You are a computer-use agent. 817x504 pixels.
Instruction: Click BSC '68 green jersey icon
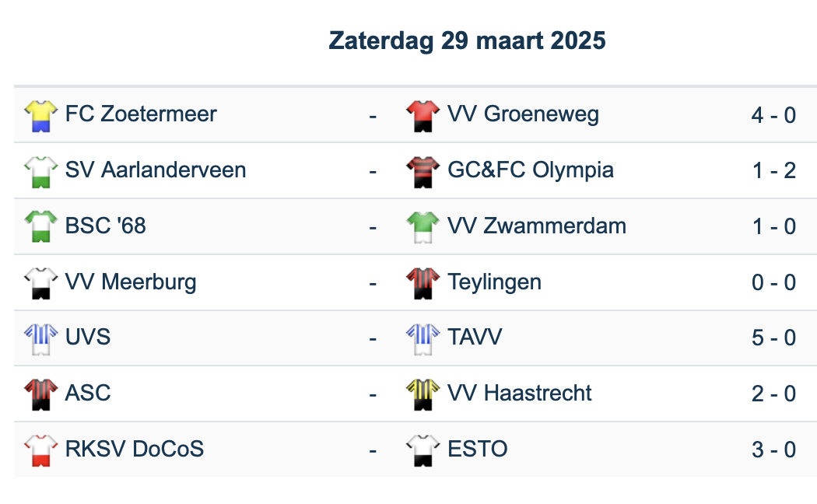click(40, 227)
